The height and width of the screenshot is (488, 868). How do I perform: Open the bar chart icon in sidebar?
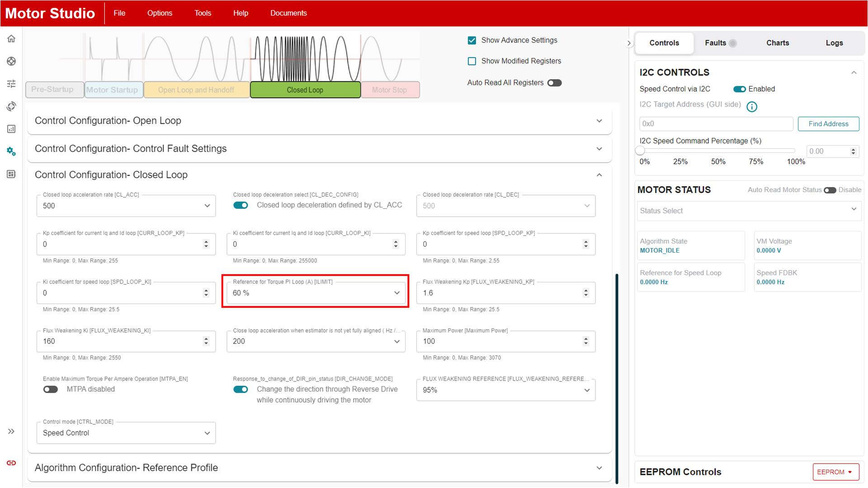11,129
